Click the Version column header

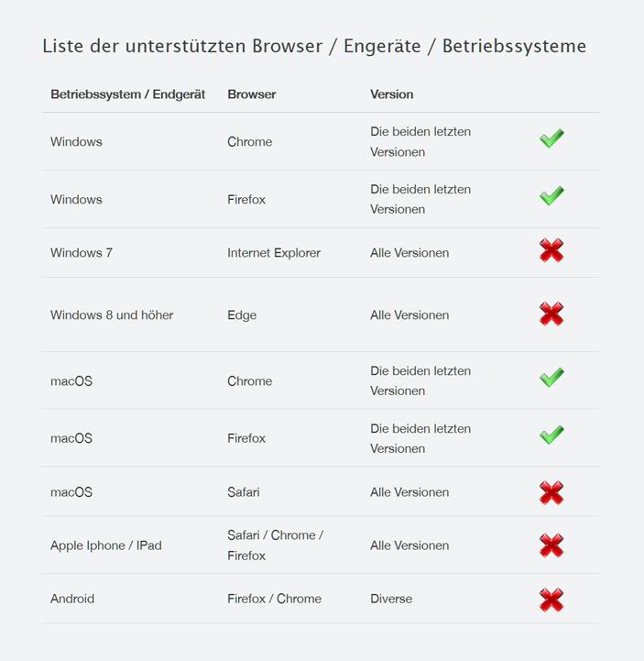click(391, 94)
